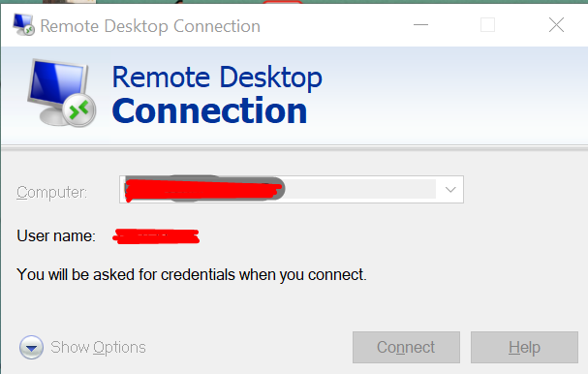588x374 pixels.
Task: Click the redacted user name value
Action: click(156, 236)
